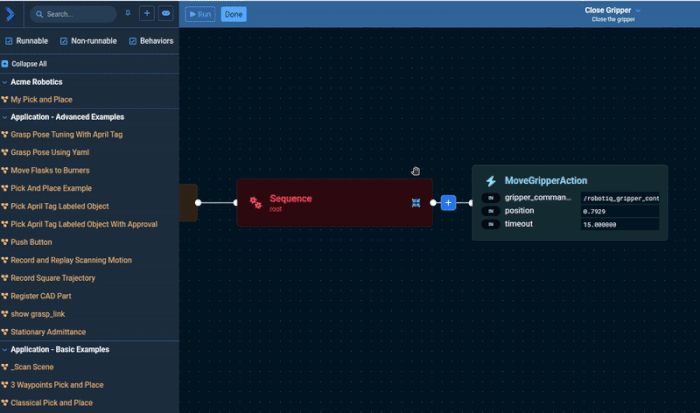The image size is (700, 413).
Task: Click the Done button
Action: point(233,14)
